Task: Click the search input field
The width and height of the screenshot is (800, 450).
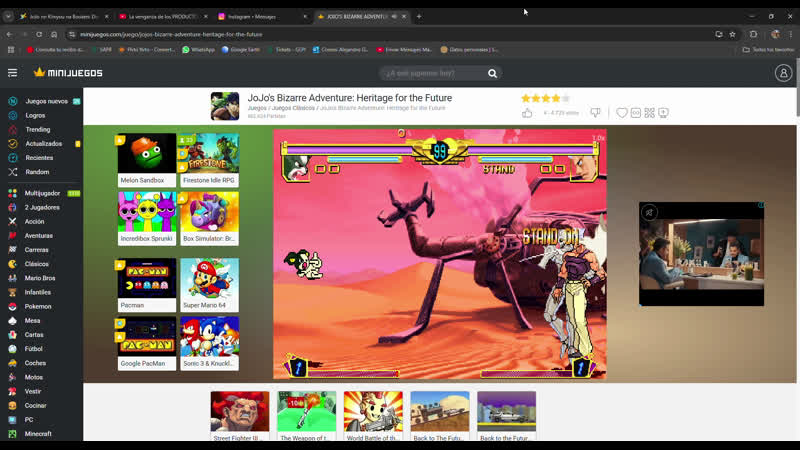Action: (x=434, y=73)
